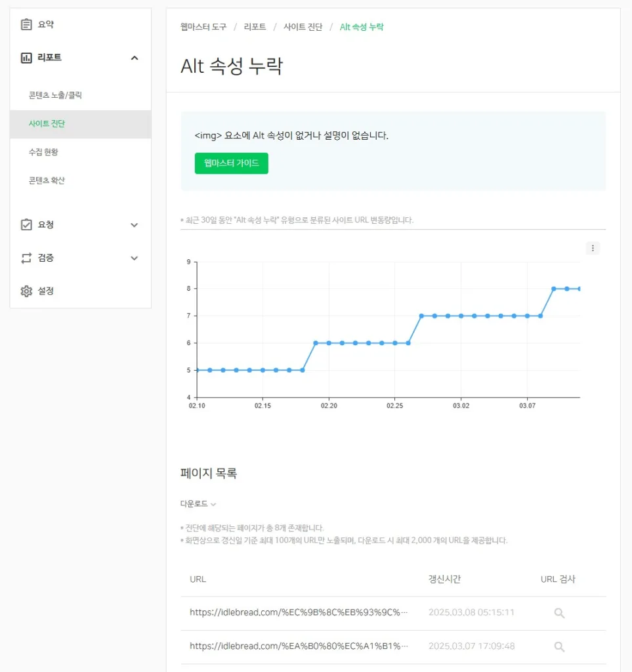Click the 웹마스터 가이드 green button

[x=232, y=163]
